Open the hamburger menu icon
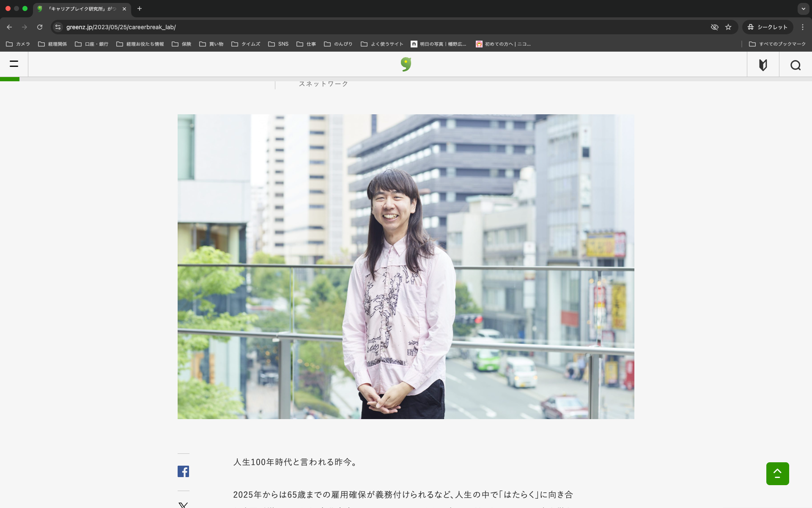 pos(14,64)
